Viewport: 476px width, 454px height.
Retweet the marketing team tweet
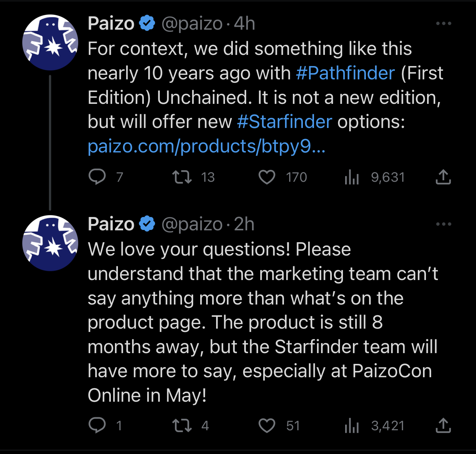click(182, 425)
